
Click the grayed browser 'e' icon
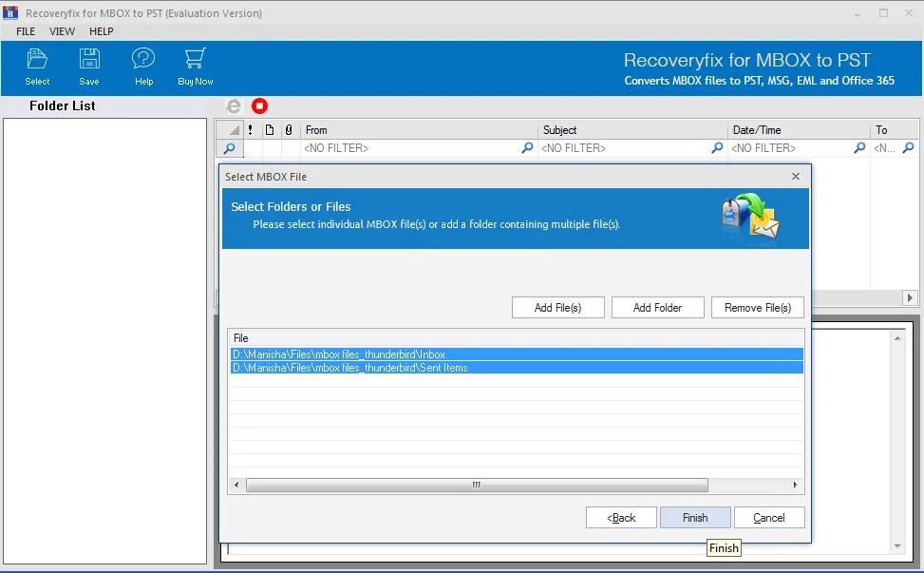coord(234,106)
